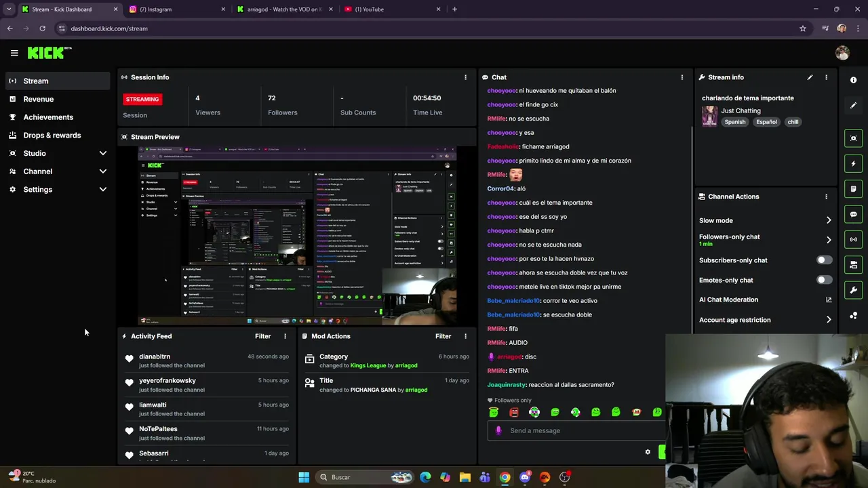Open File Explorer from the taskbar
The height and width of the screenshot is (488, 868).
click(465, 477)
